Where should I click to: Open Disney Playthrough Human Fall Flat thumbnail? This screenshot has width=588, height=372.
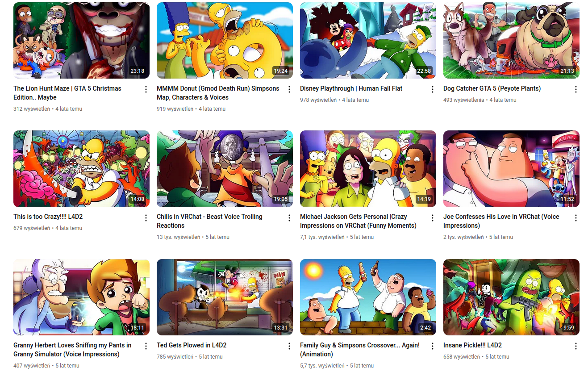[368, 40]
